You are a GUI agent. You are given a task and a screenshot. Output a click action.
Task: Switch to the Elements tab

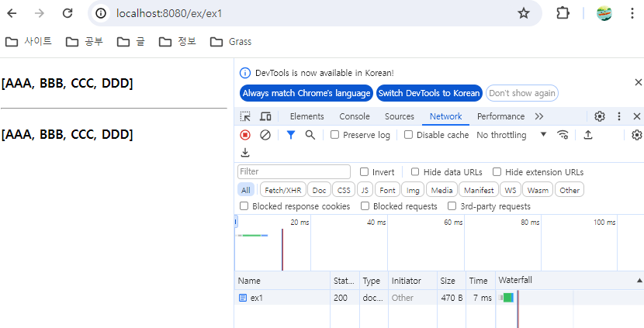[x=306, y=116]
